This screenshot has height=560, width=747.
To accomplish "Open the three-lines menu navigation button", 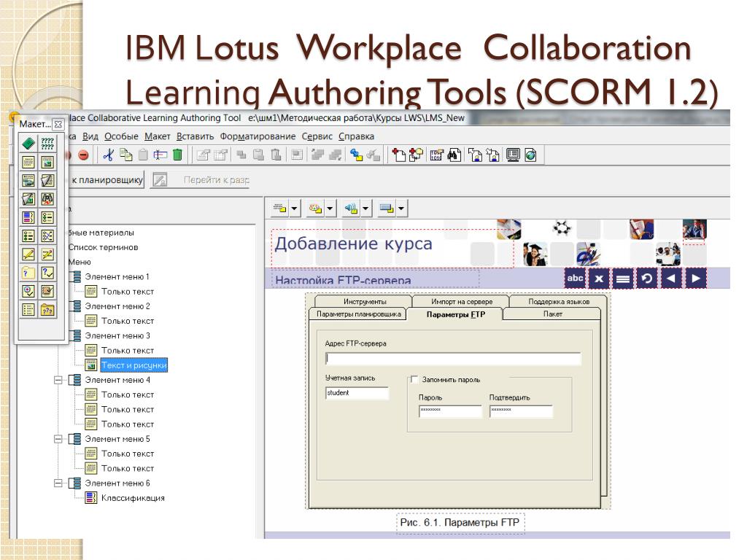I will 623,278.
